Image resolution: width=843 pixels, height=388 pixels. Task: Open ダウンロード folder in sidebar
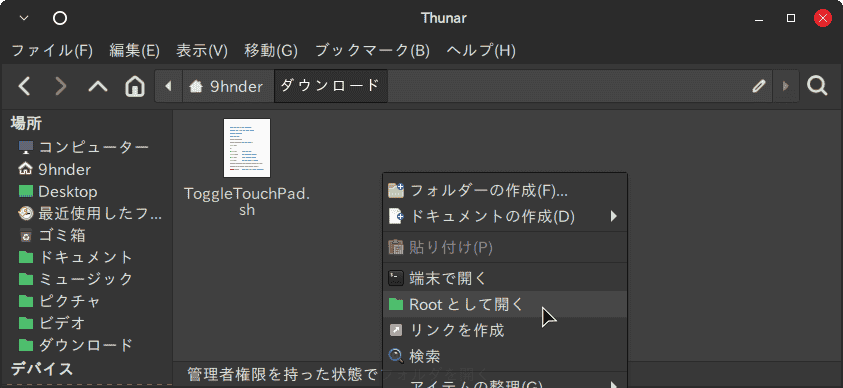(x=86, y=344)
